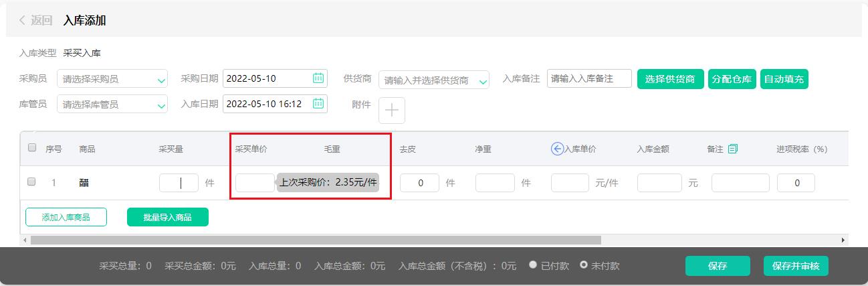Click the 入库金额 column header

[653, 149]
